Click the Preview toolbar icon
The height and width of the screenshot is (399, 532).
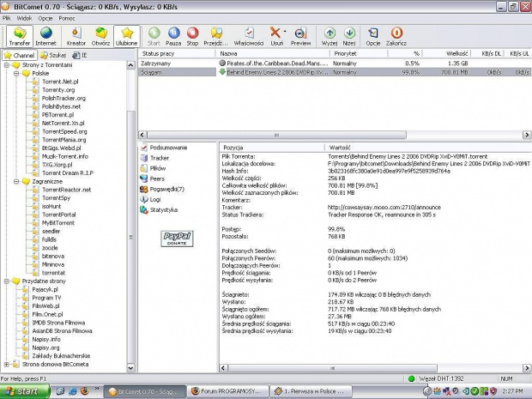pyautogui.click(x=300, y=36)
